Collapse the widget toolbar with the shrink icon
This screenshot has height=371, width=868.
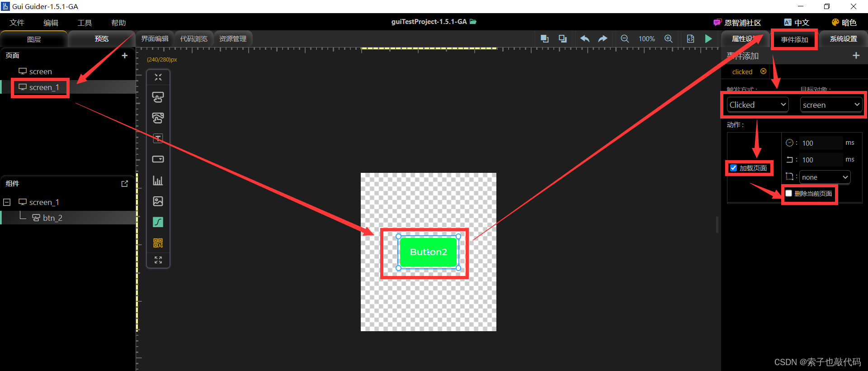158,77
